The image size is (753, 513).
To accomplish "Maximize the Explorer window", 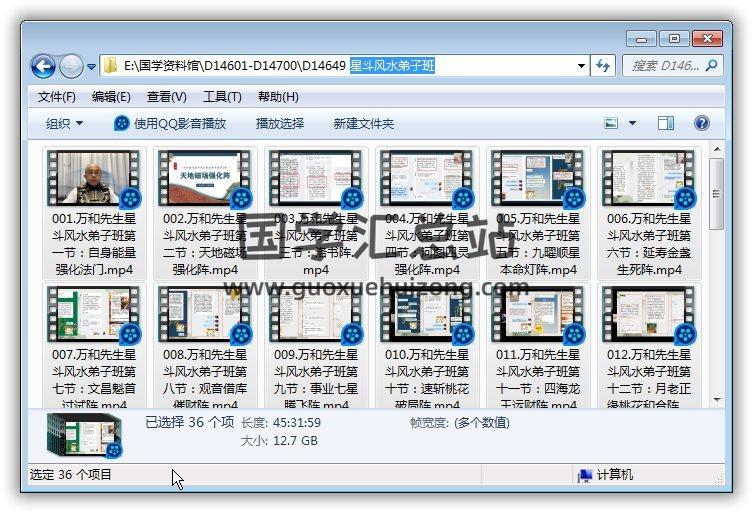I will [674, 38].
